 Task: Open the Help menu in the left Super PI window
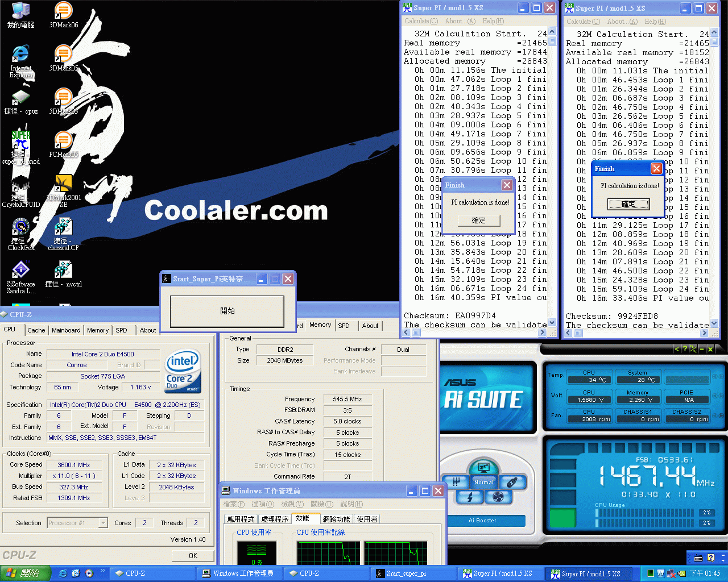[494, 21]
